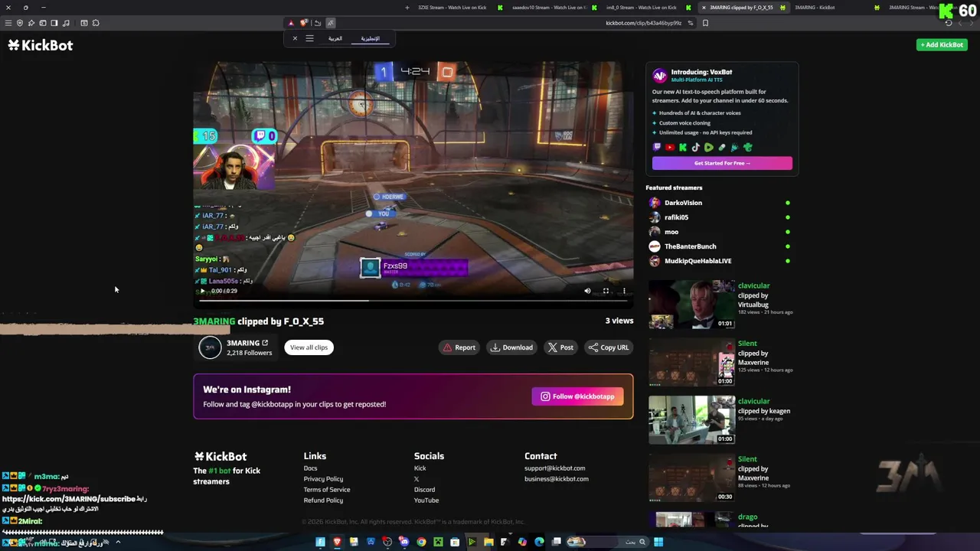Open Minecraft icon in the taskbar
Viewport: 980px width, 551px height.
[439, 542]
